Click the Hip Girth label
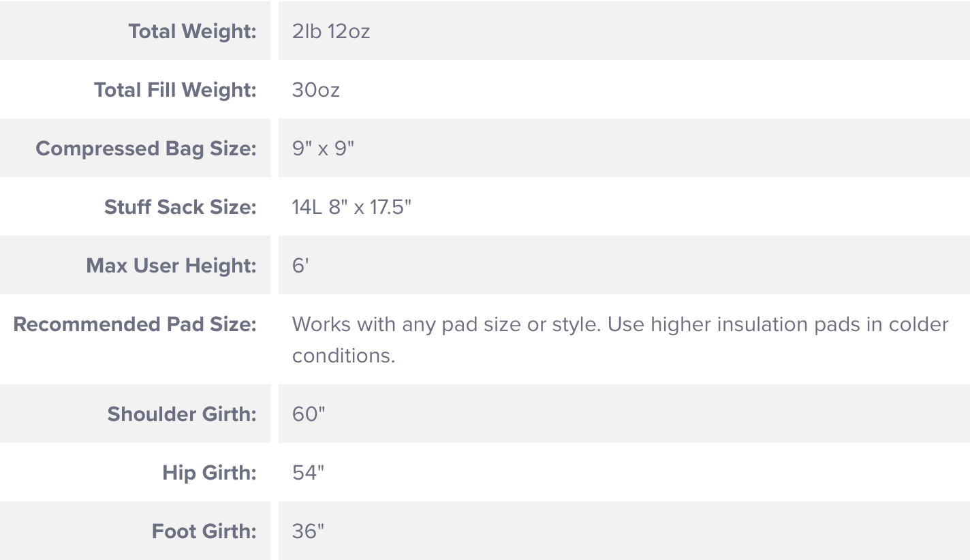 coord(209,473)
